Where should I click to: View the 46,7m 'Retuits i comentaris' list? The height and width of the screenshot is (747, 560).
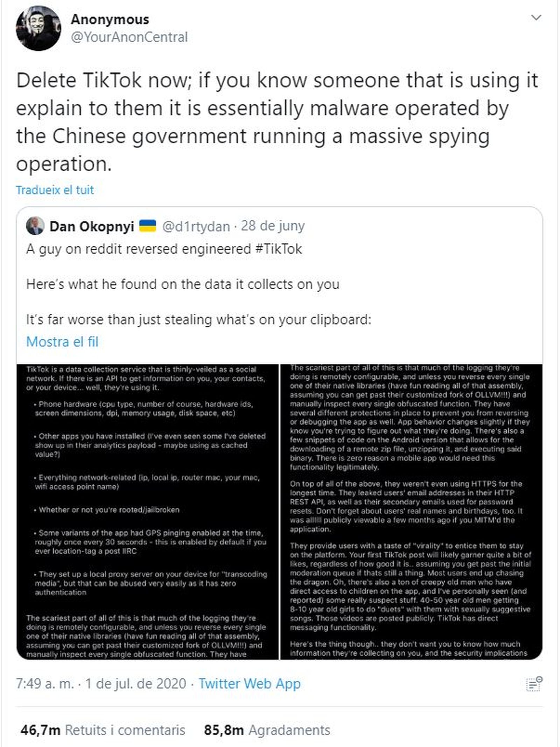(x=103, y=730)
